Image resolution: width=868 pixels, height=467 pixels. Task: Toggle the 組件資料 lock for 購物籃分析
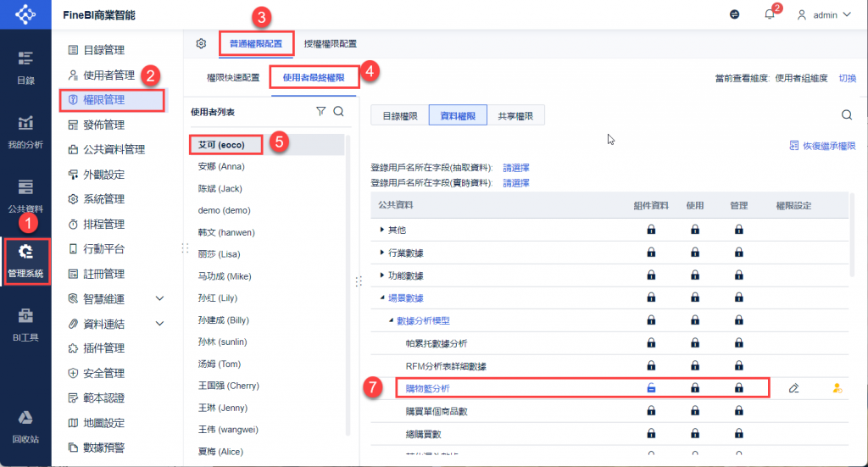coord(651,388)
